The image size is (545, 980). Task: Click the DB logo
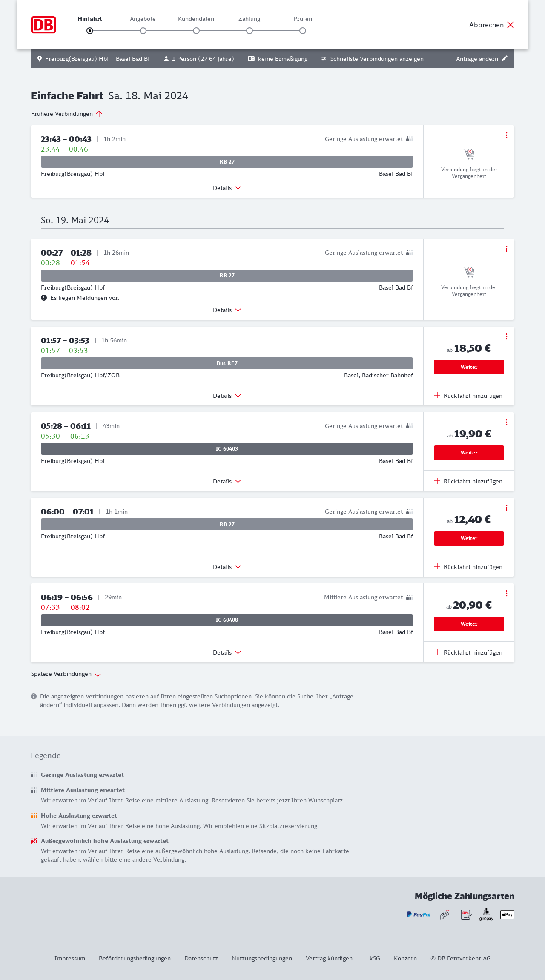click(43, 25)
